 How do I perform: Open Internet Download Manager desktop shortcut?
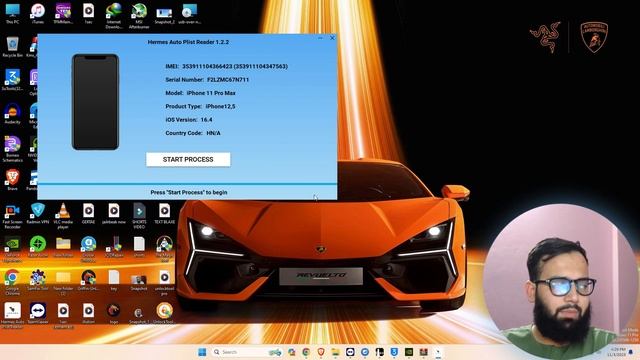tap(113, 16)
